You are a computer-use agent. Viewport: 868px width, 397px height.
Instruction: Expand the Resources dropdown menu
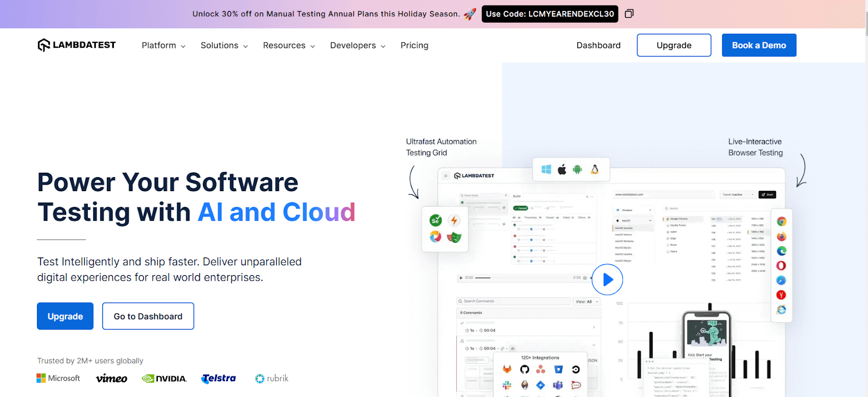(289, 46)
